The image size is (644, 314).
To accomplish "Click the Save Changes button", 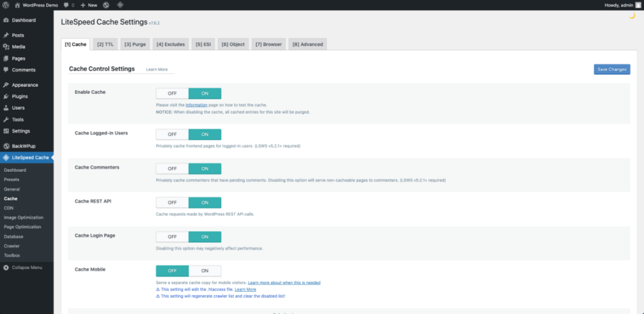I will pyautogui.click(x=612, y=69).
